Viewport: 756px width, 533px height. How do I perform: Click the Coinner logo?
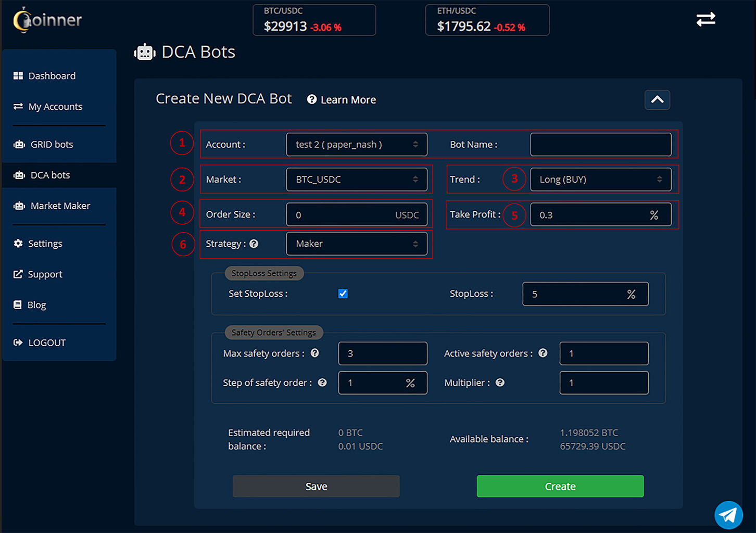click(x=47, y=20)
